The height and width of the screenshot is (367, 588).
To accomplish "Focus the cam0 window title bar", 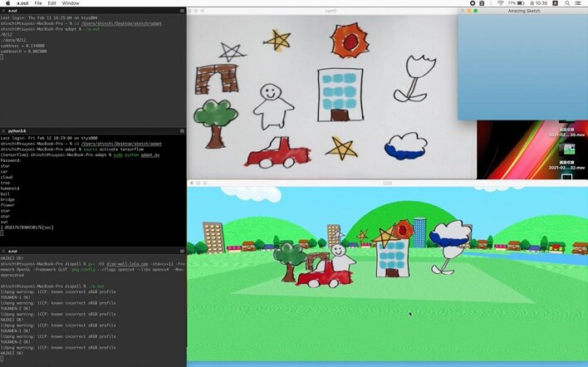I will click(331, 11).
